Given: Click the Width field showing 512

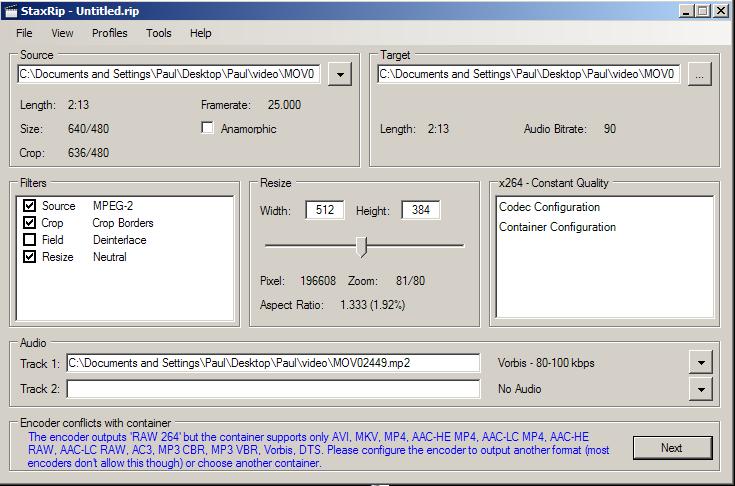Looking at the screenshot, I should pos(325,209).
